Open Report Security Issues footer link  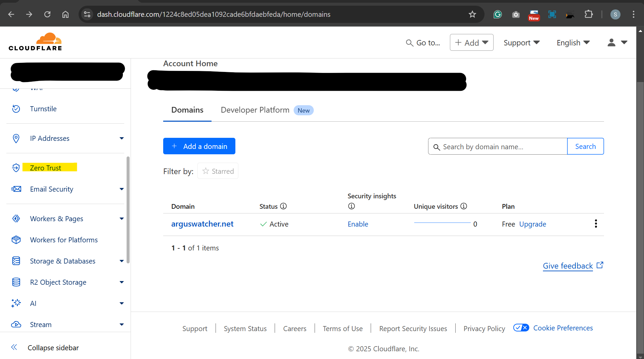413,328
